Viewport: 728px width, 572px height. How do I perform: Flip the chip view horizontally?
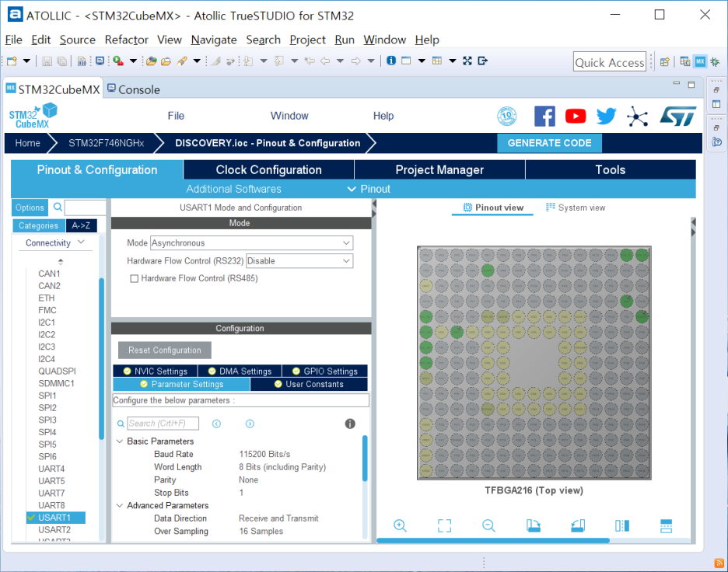[x=622, y=525]
